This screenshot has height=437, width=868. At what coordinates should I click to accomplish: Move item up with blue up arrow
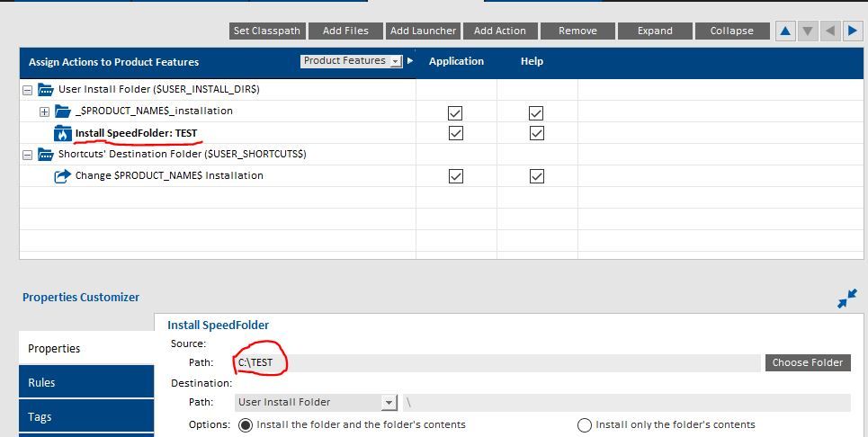point(785,31)
